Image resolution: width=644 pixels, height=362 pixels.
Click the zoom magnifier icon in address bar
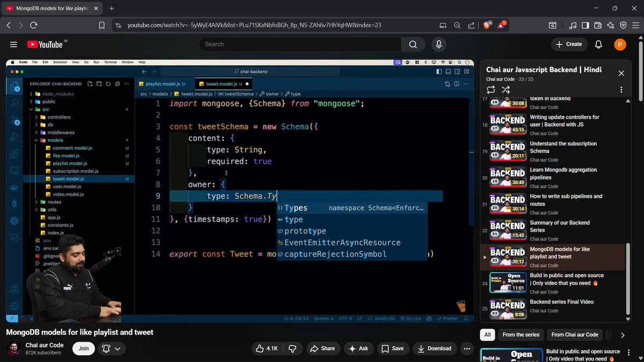[x=457, y=25]
